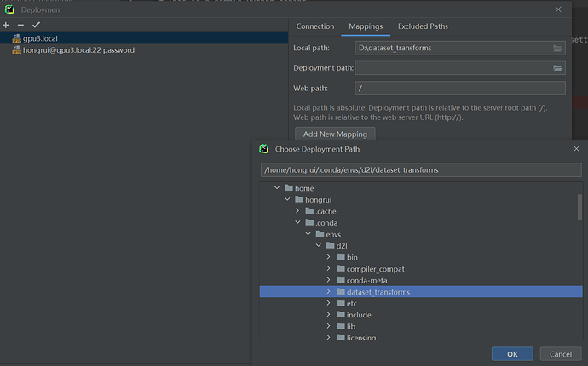Select the d2l folder
This screenshot has height=366, width=588.
pos(337,246)
